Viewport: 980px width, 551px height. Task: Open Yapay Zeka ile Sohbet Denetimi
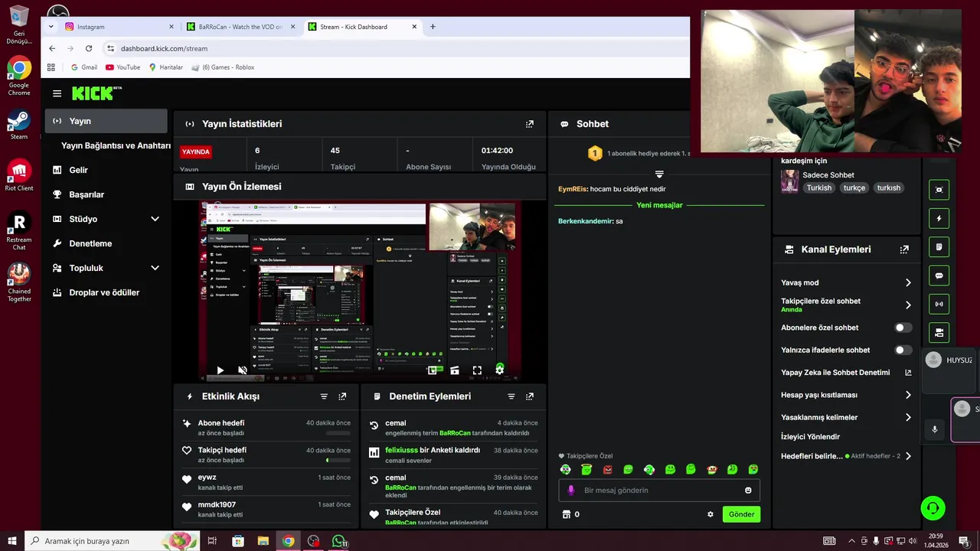846,373
